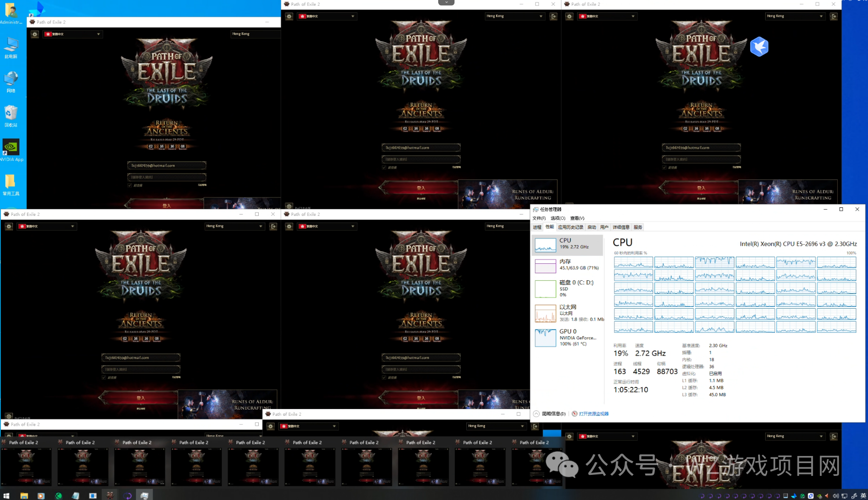Open Hong Kong dropdown in top-right Path of Exile window
The width and height of the screenshot is (868, 500).
[x=795, y=16]
